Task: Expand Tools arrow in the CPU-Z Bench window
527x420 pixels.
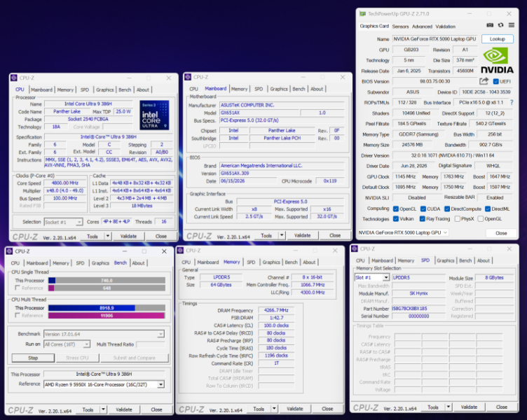Action: [104, 409]
